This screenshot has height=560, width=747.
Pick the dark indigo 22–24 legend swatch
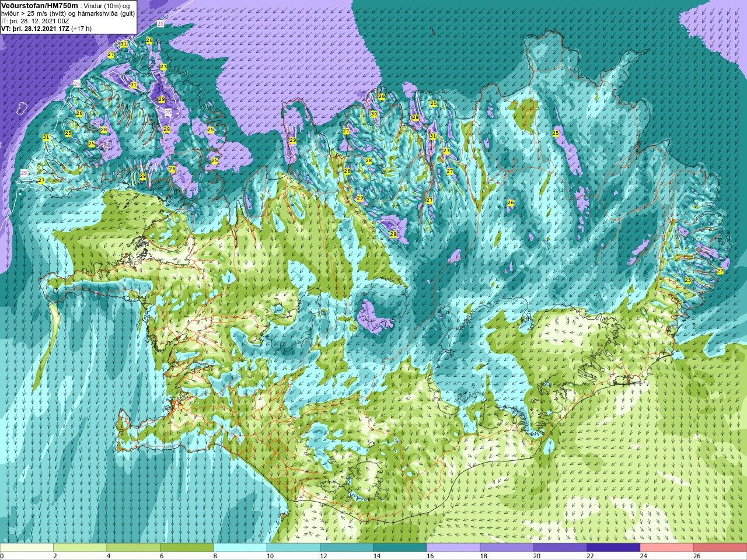tap(613, 548)
